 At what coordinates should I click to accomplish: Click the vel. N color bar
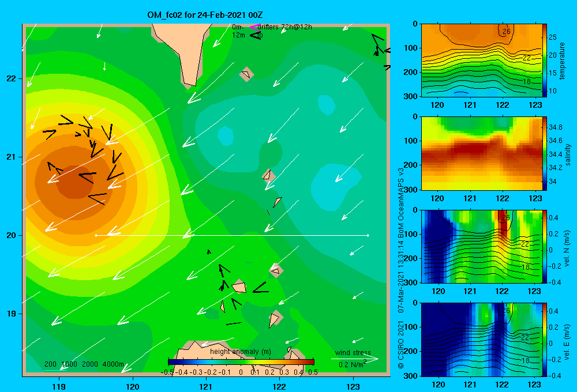point(545,246)
